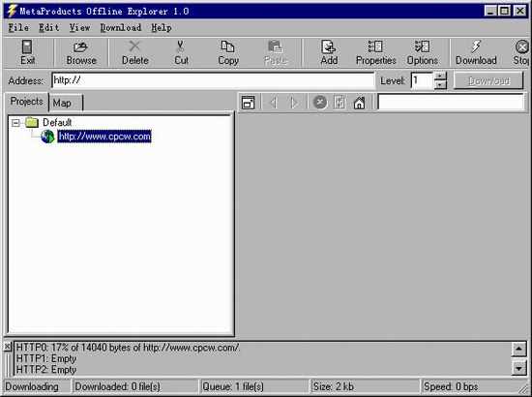The height and width of the screenshot is (397, 532).
Task: Open the View menu
Action: click(x=79, y=27)
